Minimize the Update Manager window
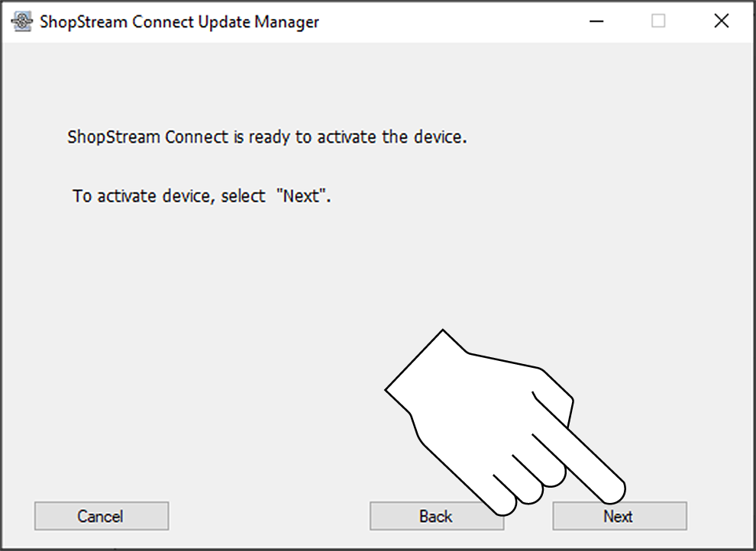756x551 pixels. 598,21
